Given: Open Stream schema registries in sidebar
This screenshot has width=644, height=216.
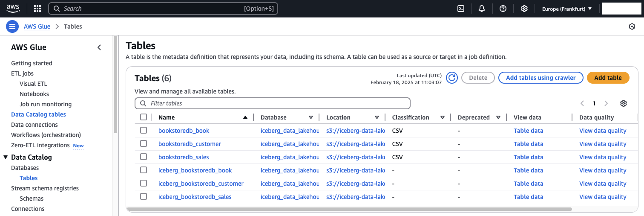Looking at the screenshot, I should [45, 188].
